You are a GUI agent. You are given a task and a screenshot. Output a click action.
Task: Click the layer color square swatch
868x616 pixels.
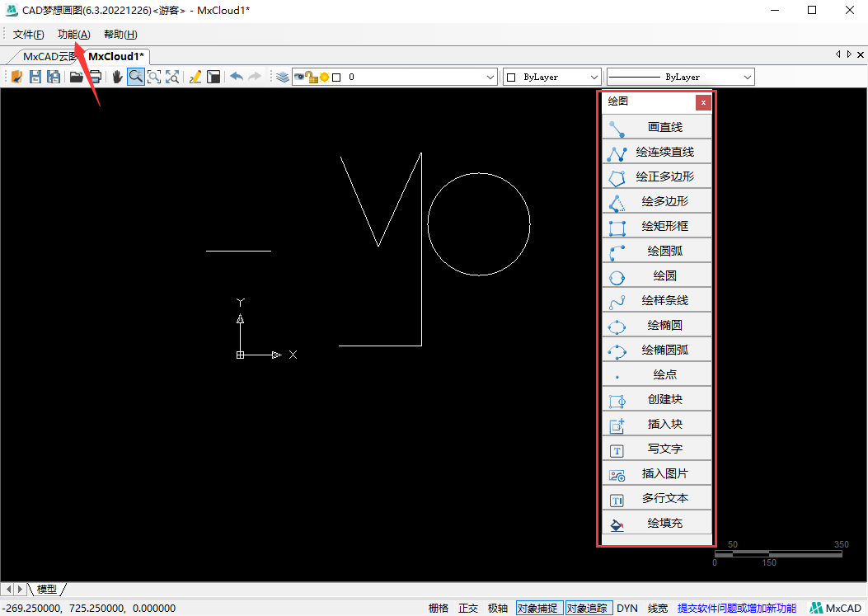pyautogui.click(x=336, y=77)
